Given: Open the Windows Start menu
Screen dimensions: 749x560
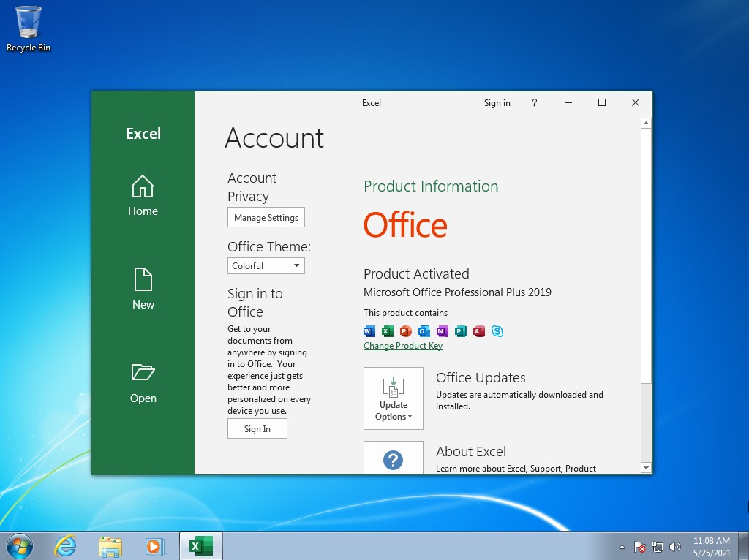Looking at the screenshot, I should (20, 546).
